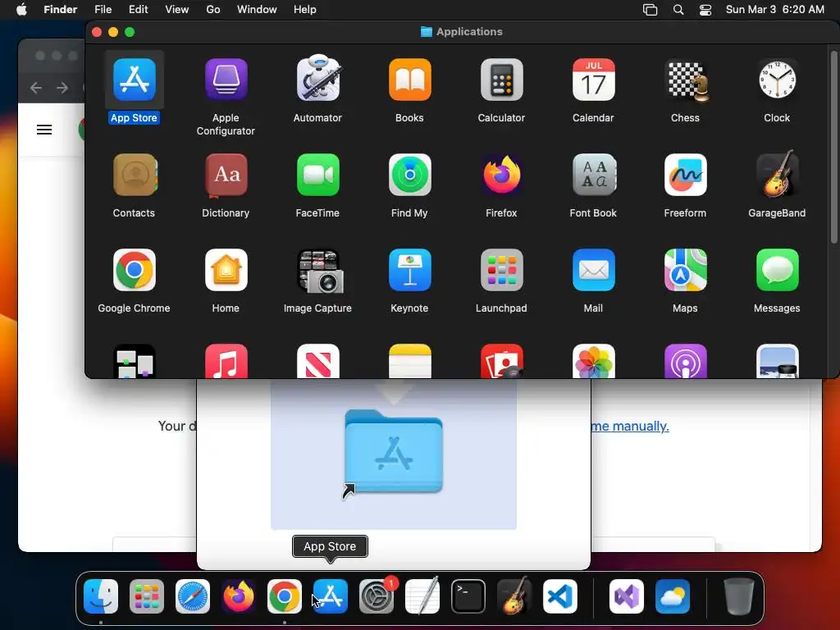This screenshot has width=840, height=630.
Task: Open App Store from the Dock
Action: pos(331,596)
